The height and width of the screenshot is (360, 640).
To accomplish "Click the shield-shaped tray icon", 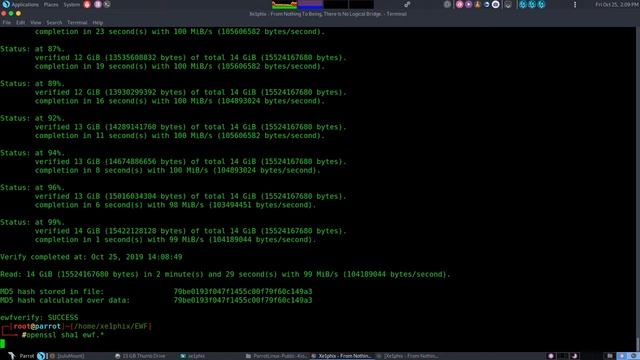I will [x=508, y=4].
